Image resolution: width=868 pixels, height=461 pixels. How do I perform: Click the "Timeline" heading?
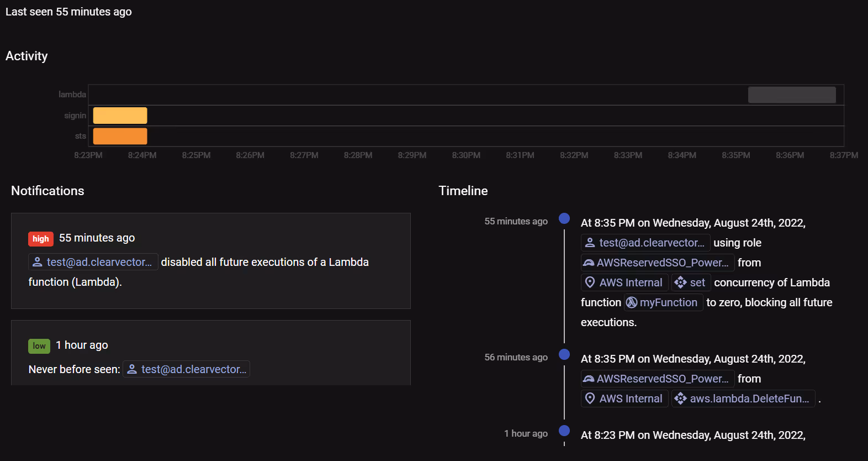[463, 191]
